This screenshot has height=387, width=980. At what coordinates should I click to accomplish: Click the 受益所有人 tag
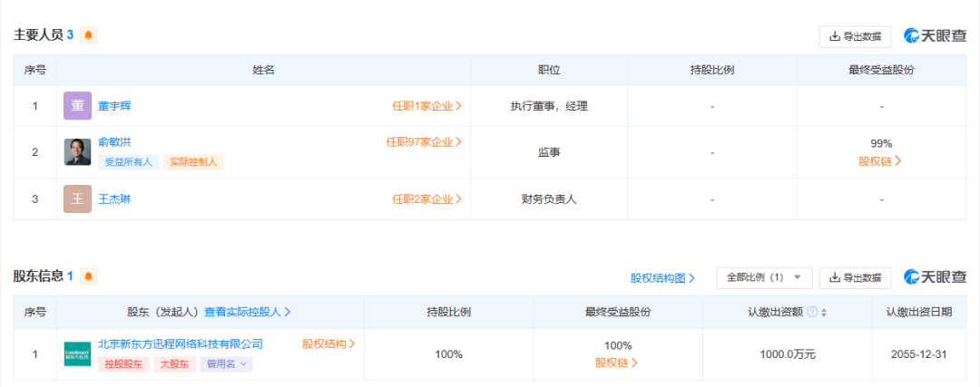click(x=129, y=161)
